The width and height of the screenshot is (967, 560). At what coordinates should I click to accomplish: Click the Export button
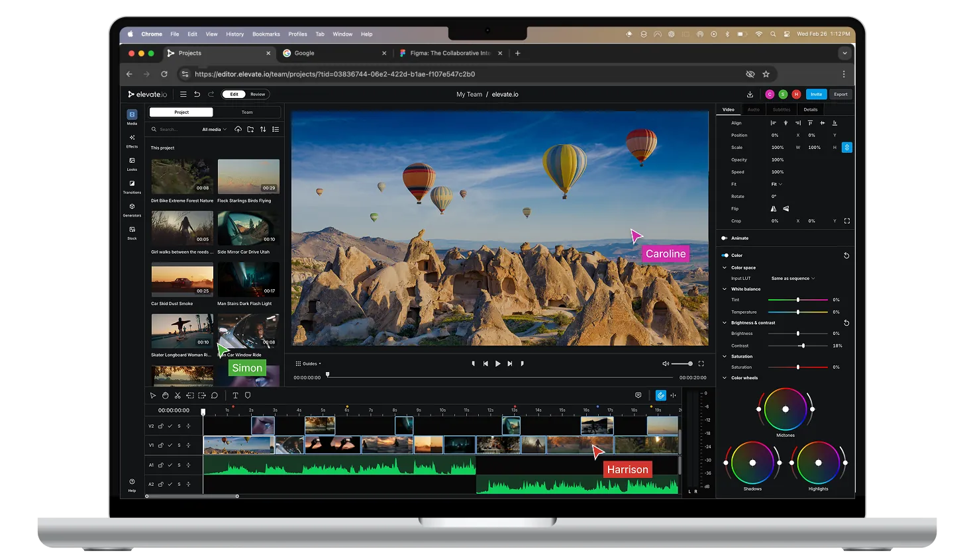point(840,94)
